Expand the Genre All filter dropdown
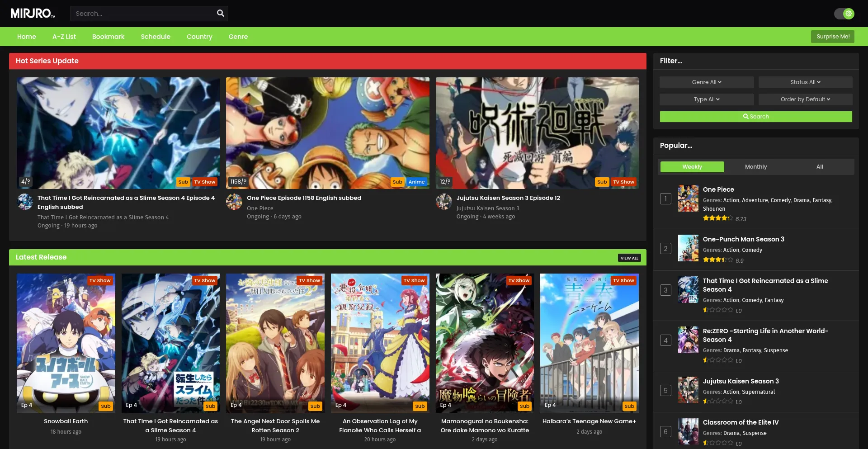This screenshot has width=868, height=449. 707,82
